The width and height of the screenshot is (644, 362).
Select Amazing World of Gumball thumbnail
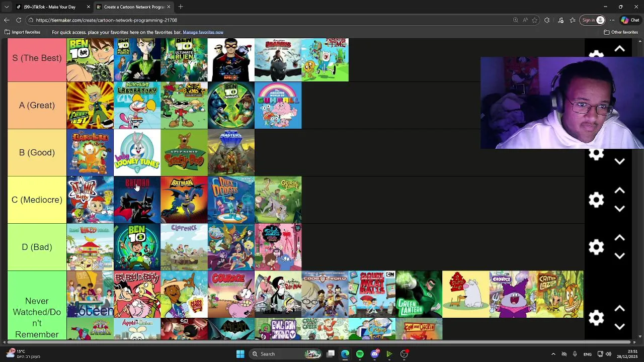pyautogui.click(x=278, y=105)
